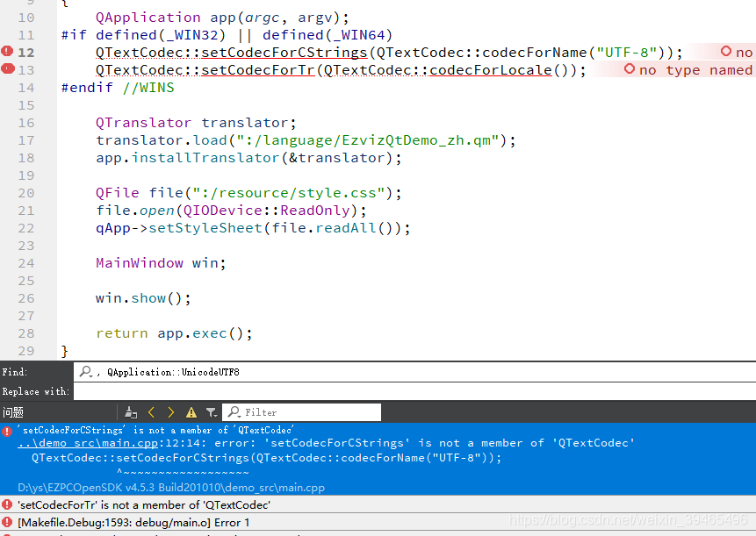The width and height of the screenshot is (756, 536).
Task: Go to previous issue arrow
Action: (151, 412)
